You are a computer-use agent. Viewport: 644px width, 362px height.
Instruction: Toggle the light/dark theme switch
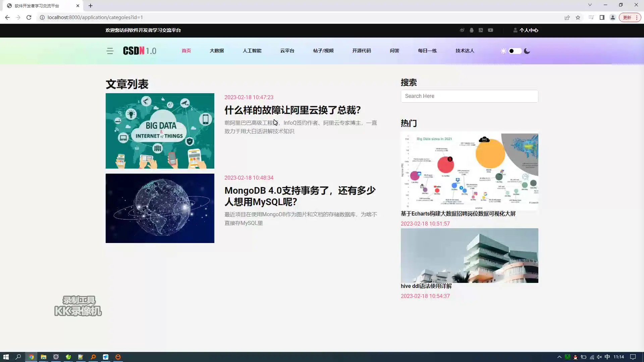[515, 51]
